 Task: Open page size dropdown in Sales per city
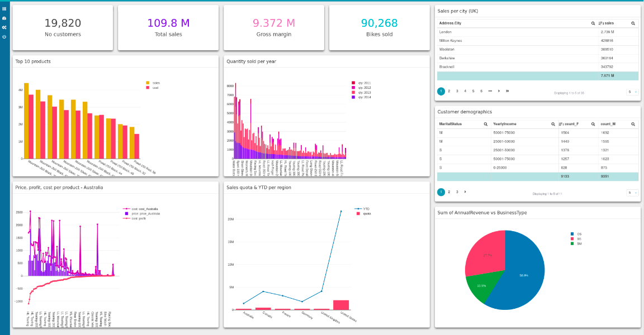[x=632, y=92]
